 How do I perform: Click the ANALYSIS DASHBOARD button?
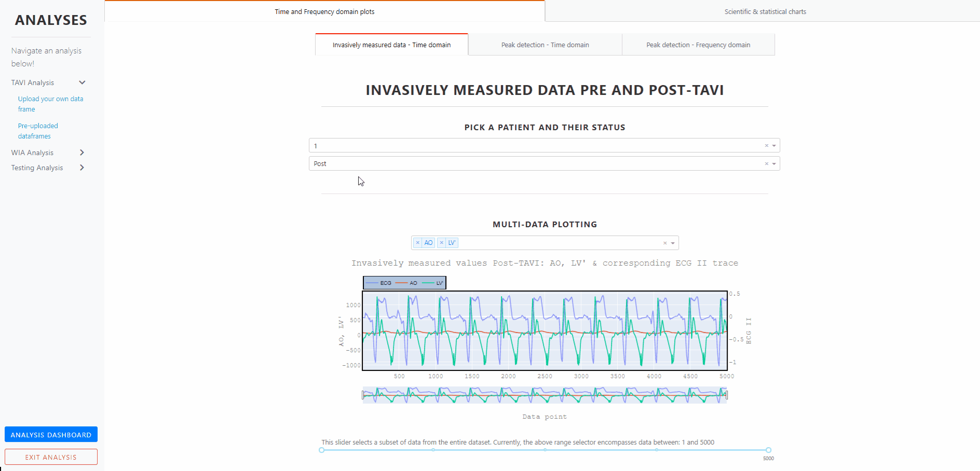[50, 434]
